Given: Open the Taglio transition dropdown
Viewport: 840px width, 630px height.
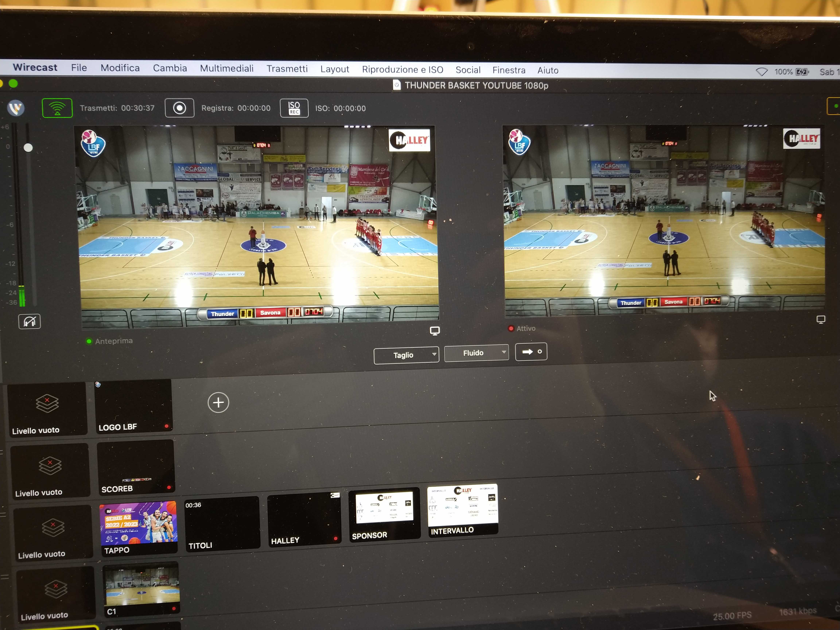Looking at the screenshot, I should [x=406, y=355].
